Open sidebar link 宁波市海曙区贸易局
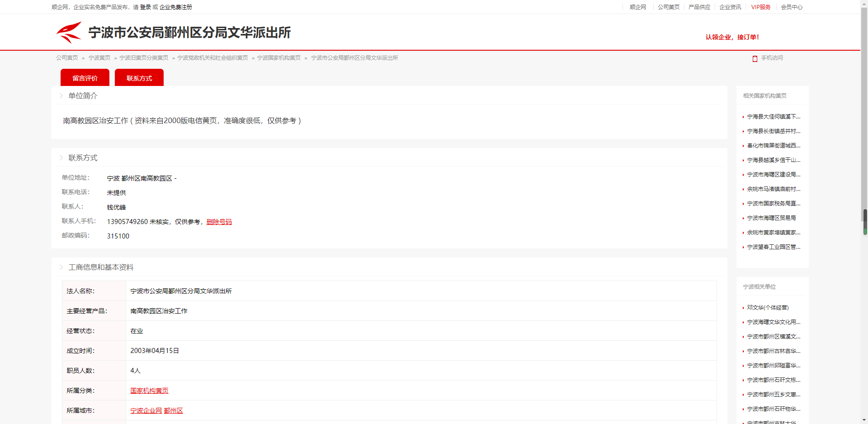Viewport: 868px width, 424px height. [771, 218]
